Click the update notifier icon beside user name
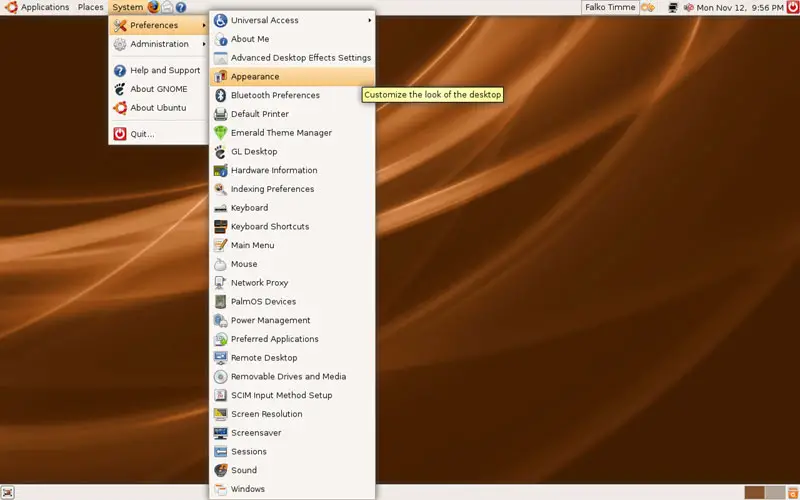This screenshot has height=500, width=800. [648, 8]
